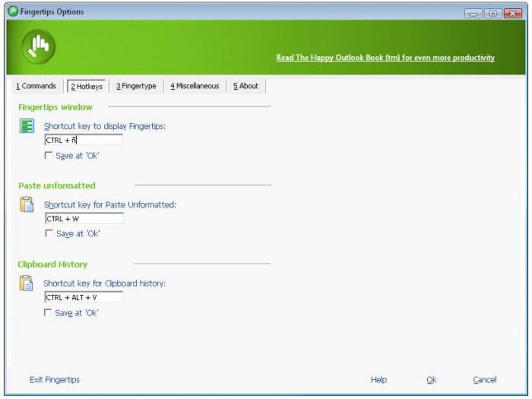Screen dimensions: 532x399
Task: Click the Paste Unformatted shortcut field
Action: 84,219
